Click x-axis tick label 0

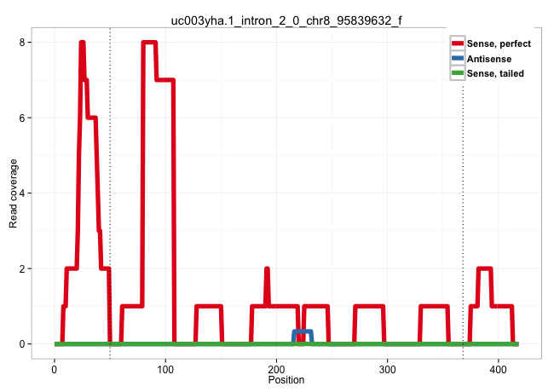click(55, 368)
